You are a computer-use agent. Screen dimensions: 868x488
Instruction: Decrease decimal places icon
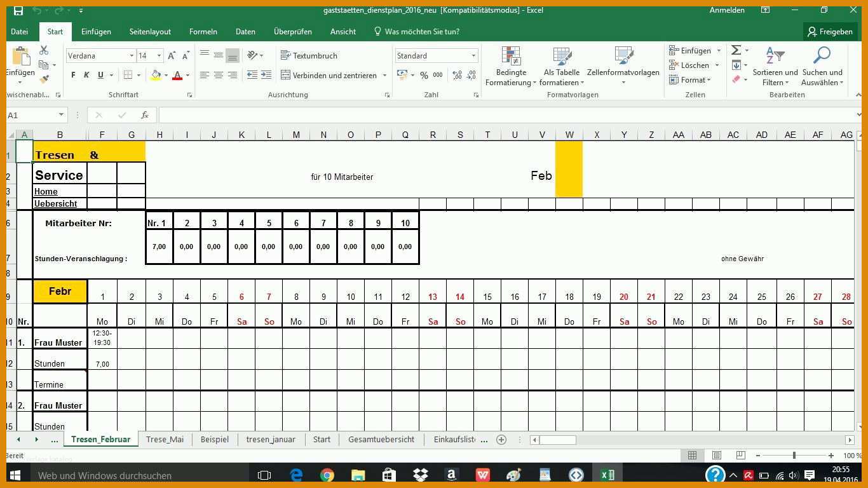click(x=472, y=75)
